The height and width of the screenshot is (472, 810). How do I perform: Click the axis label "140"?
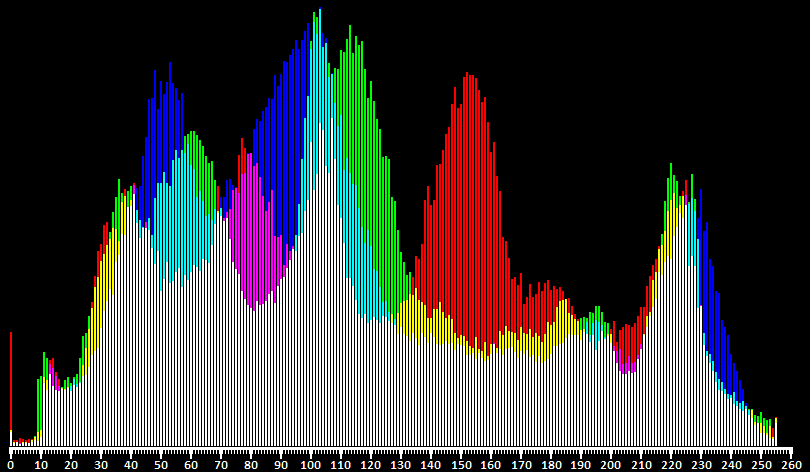click(x=431, y=464)
